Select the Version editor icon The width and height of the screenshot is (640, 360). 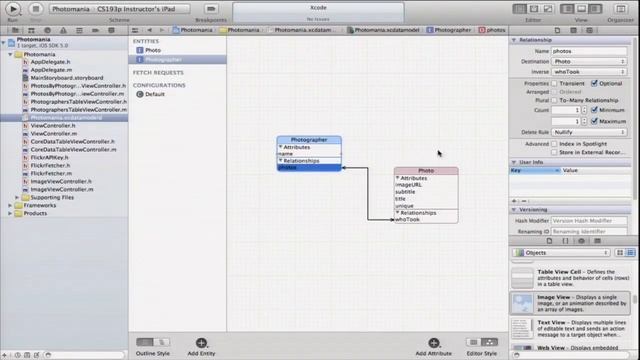[548, 9]
